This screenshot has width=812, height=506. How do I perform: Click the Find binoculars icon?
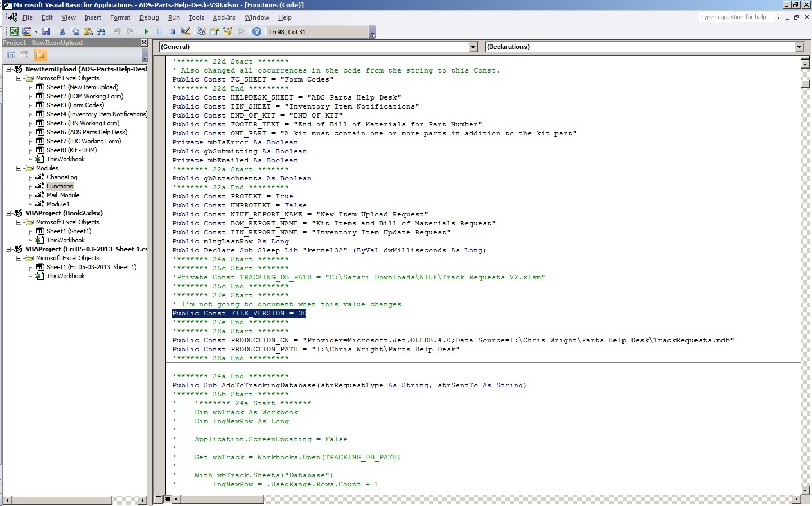[101, 32]
